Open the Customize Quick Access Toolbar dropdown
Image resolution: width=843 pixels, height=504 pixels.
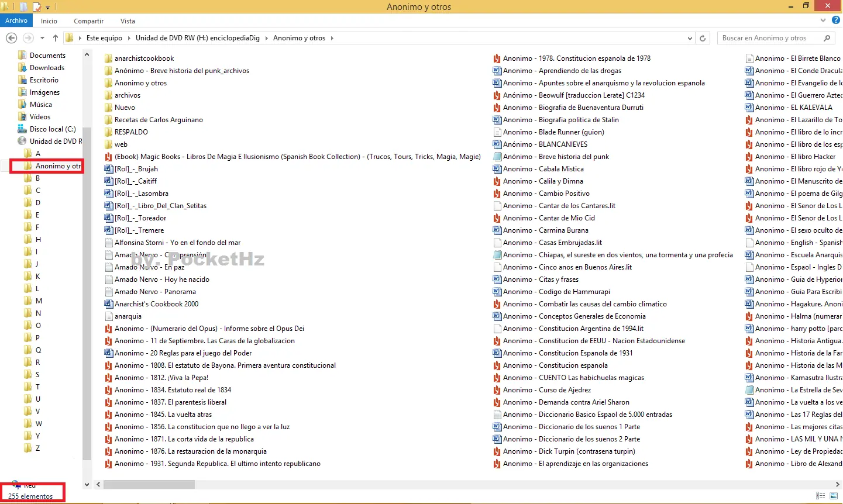point(47,7)
